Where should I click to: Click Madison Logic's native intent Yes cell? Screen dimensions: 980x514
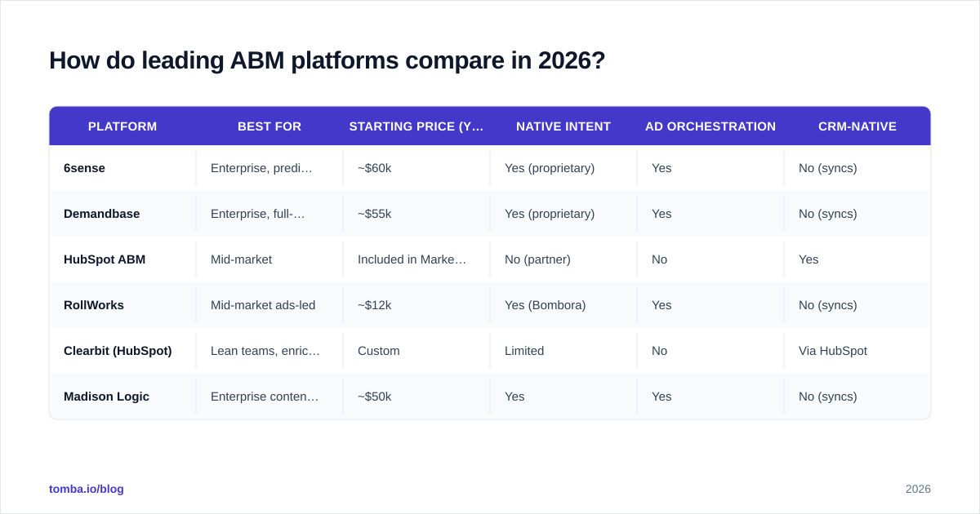[x=563, y=397]
